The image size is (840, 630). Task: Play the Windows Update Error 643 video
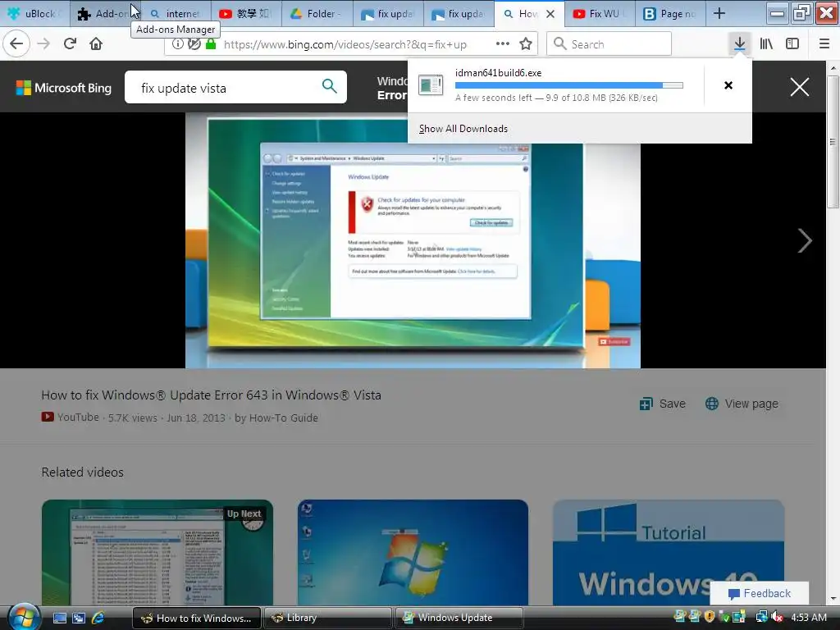[413, 240]
